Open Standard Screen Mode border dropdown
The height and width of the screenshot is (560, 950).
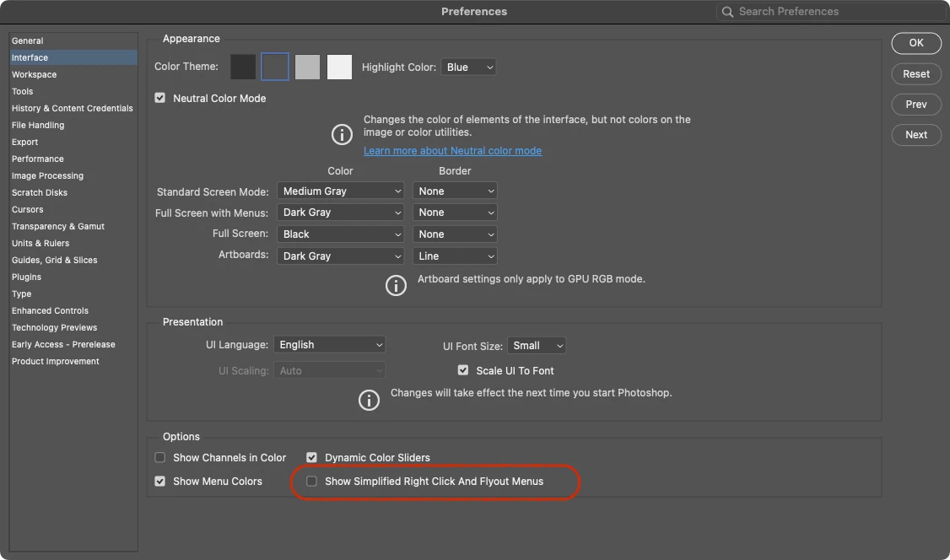coord(455,191)
